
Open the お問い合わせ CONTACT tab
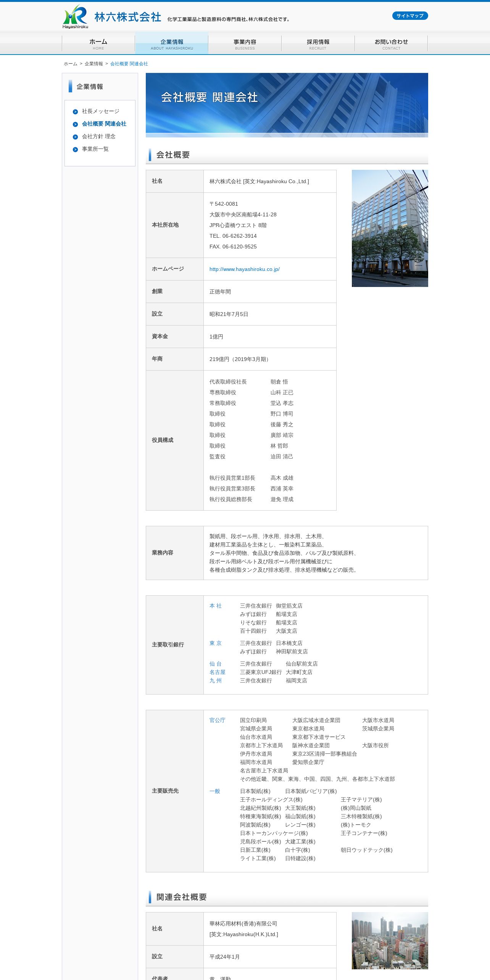coord(391,44)
